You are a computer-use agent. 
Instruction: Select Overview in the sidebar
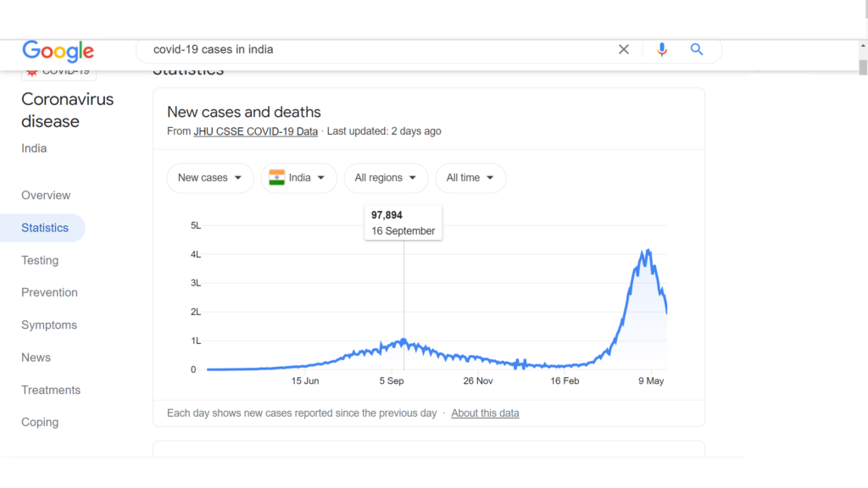(46, 196)
